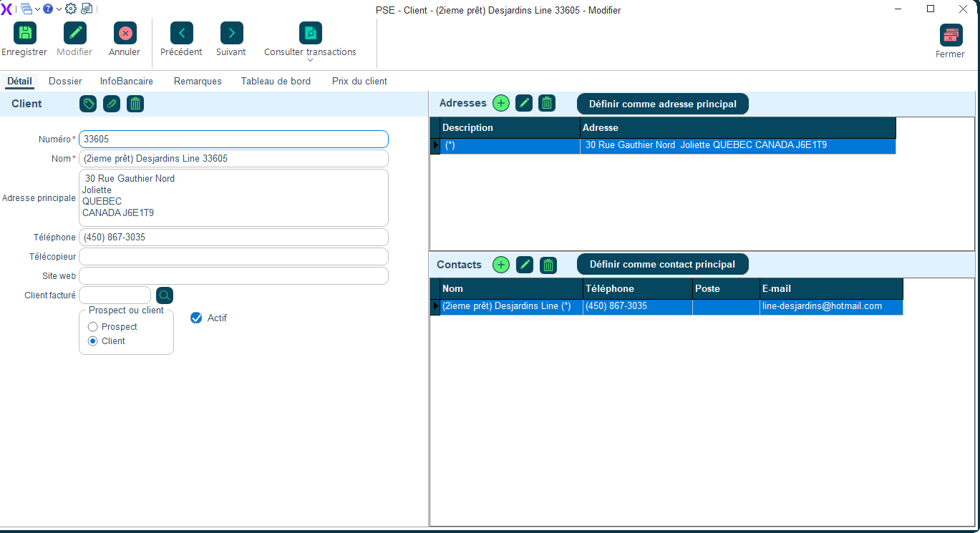Screen dimensions: 980x533
Task: Click the E-mail column header
Action: (x=831, y=288)
